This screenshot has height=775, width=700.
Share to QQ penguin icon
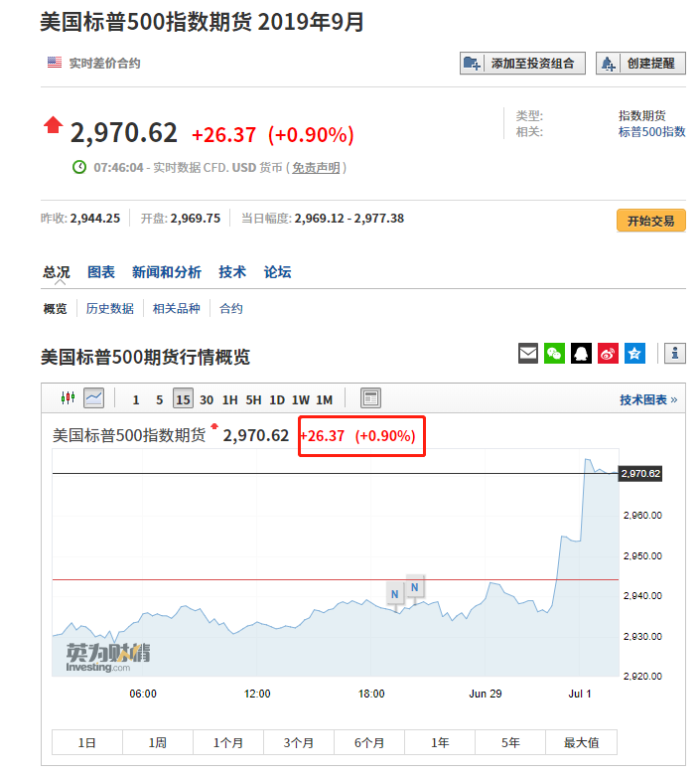[582, 353]
